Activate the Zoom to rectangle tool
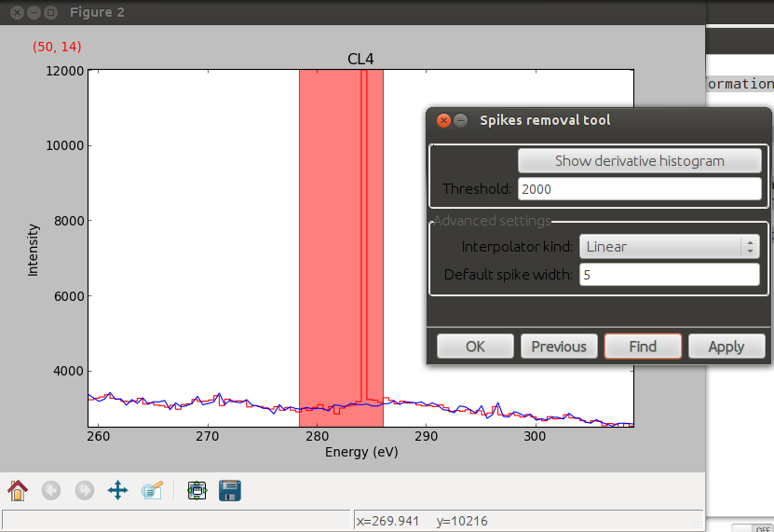This screenshot has height=532, width=774. [x=152, y=490]
